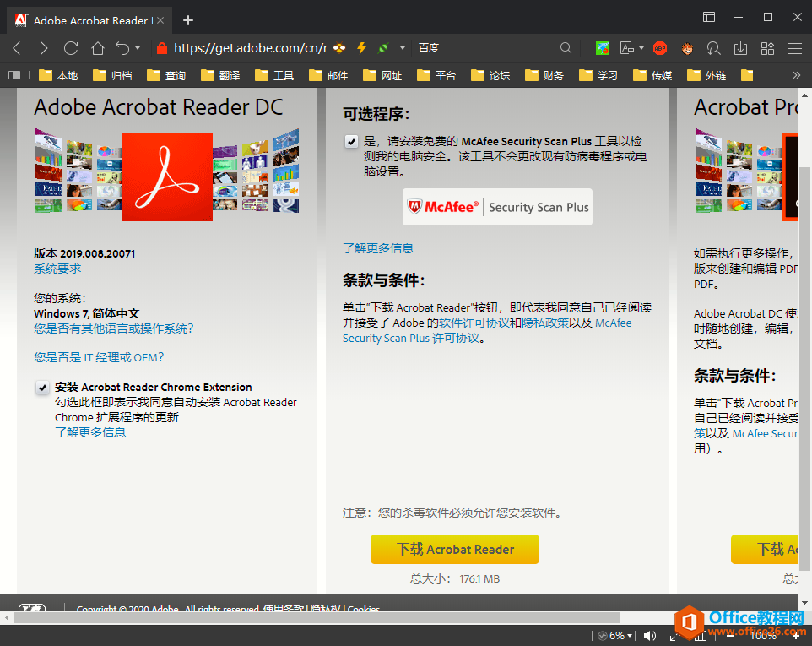Open the ABP ad blocker extension
The image size is (812, 646).
(660, 48)
